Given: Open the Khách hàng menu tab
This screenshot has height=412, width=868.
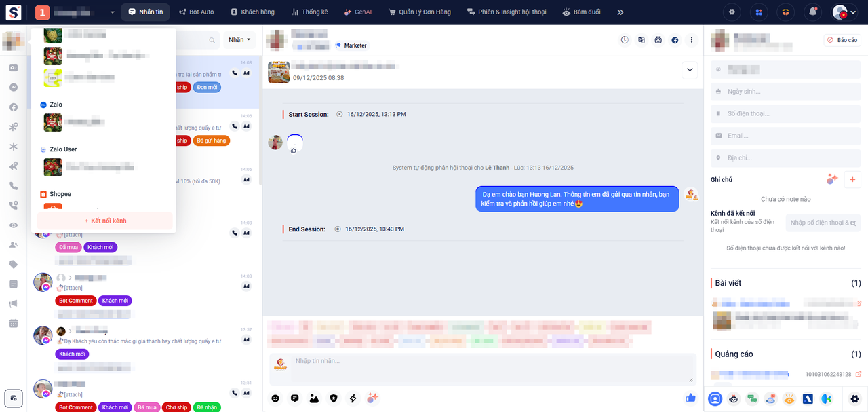Looking at the screenshot, I should pos(251,12).
